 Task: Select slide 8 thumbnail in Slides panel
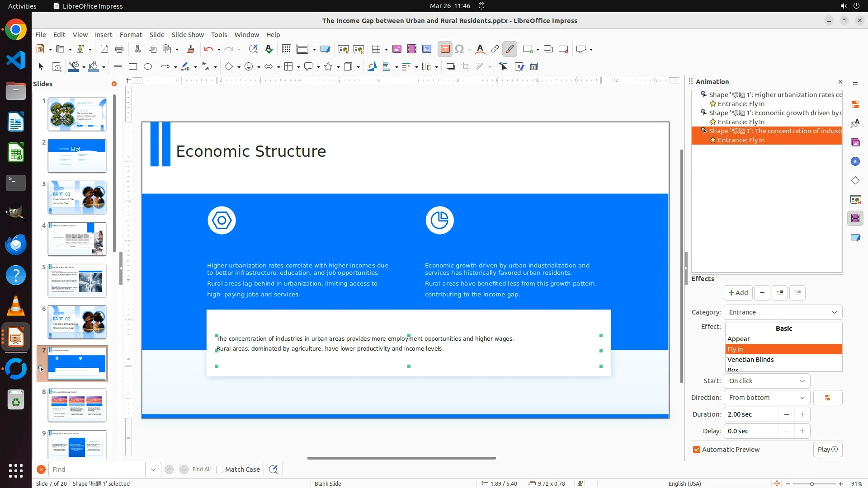(x=77, y=405)
